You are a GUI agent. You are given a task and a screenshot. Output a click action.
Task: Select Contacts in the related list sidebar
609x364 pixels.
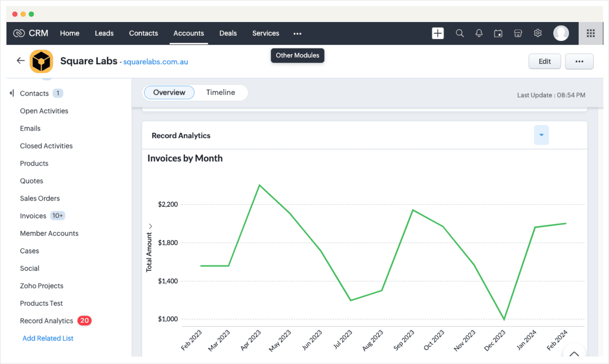(x=34, y=94)
